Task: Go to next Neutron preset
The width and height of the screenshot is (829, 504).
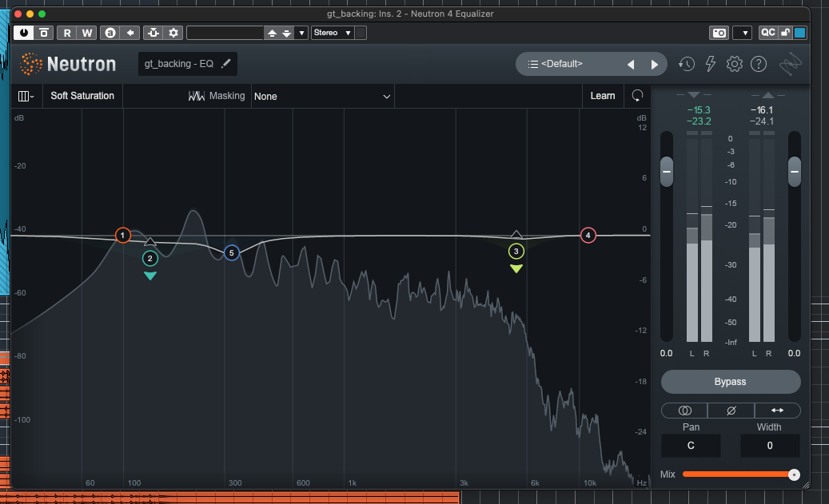Action: [x=655, y=65]
